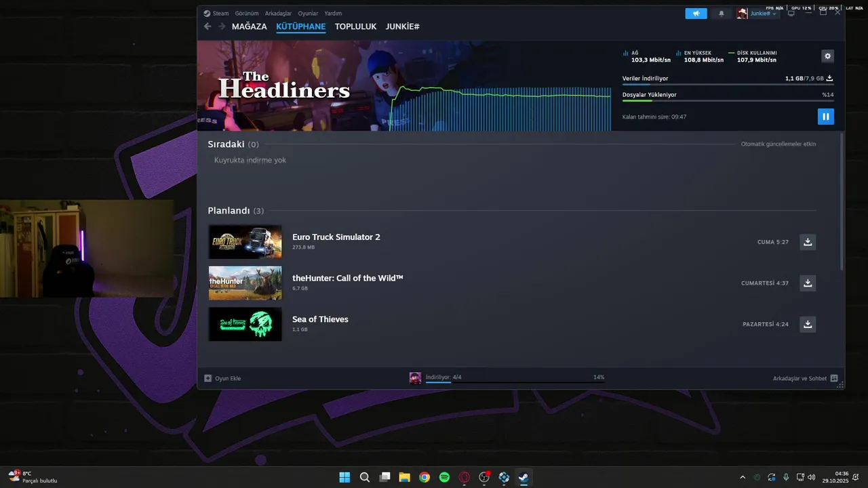Open the Arkadaşlar menu

coord(278,14)
